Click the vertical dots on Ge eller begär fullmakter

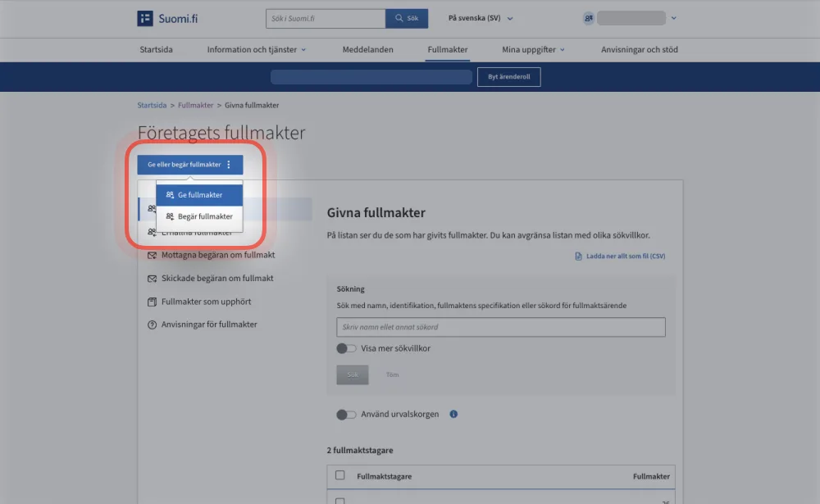click(229, 165)
